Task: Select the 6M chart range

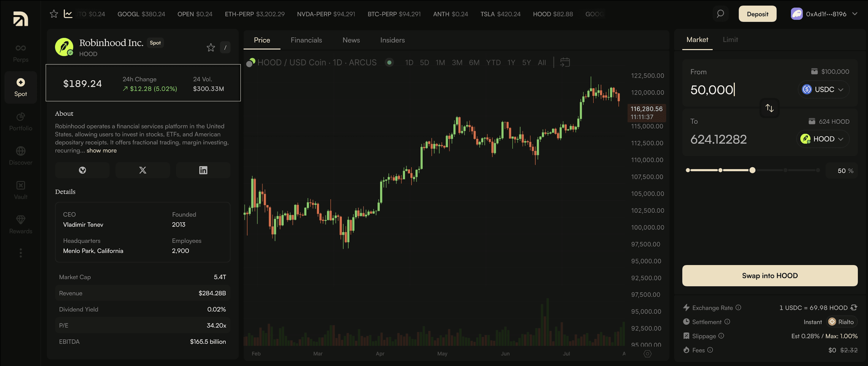Action: tap(474, 62)
